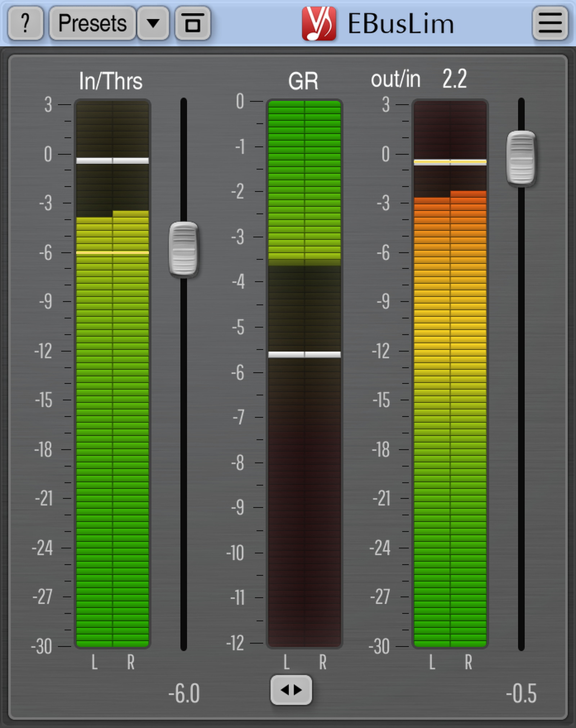Click the output level meter
Screen dimensions: 576x728
click(x=450, y=374)
